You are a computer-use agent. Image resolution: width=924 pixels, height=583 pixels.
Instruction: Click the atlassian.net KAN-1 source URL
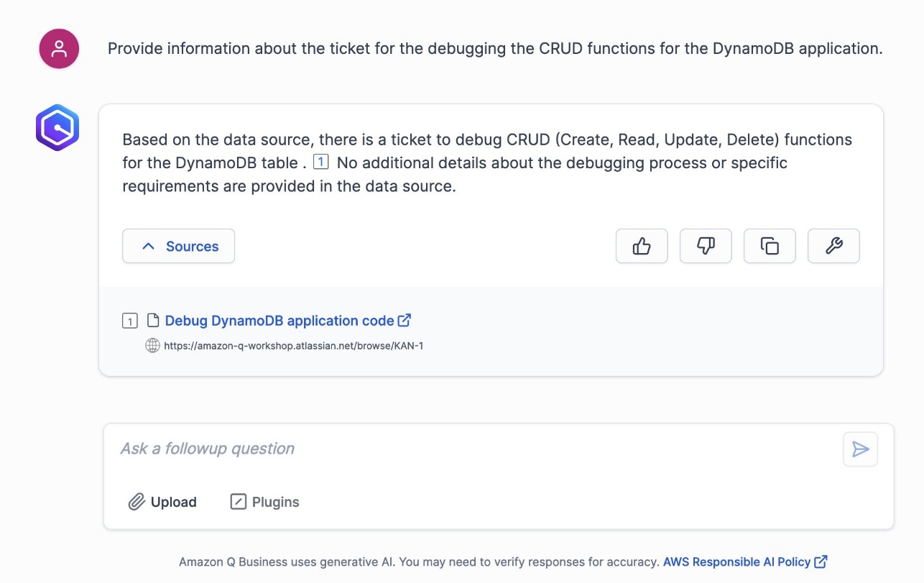pyautogui.click(x=294, y=346)
